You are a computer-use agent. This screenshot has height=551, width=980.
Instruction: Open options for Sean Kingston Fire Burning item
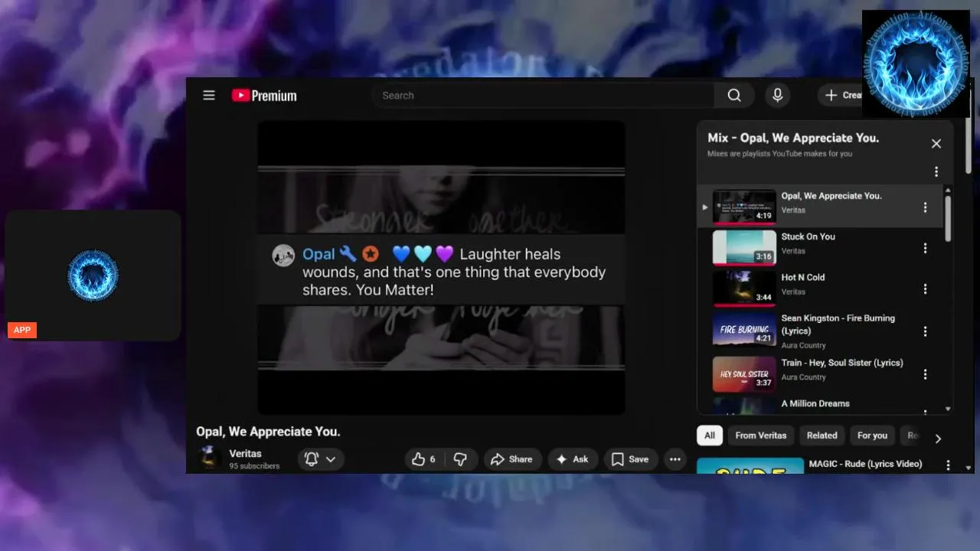925,331
